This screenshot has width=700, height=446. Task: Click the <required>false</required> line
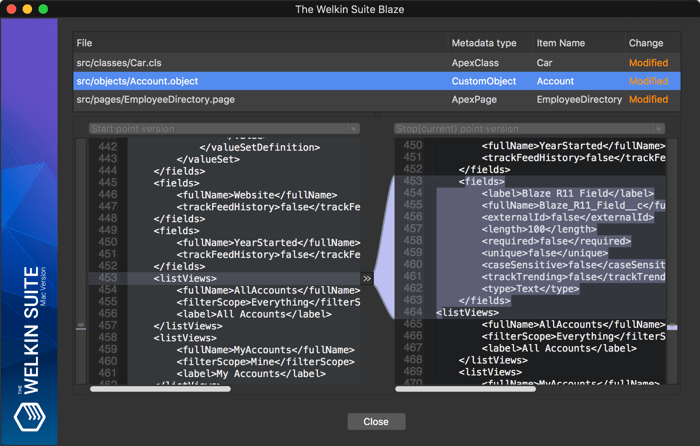556,241
